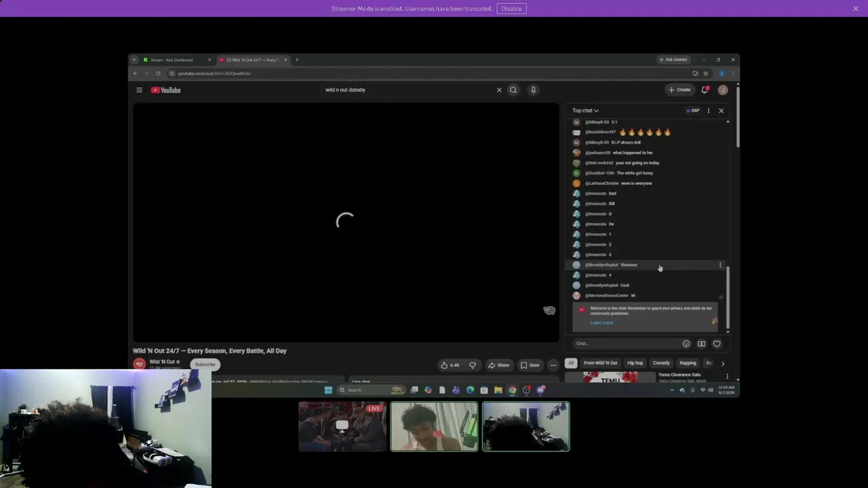The height and width of the screenshot is (488, 868).
Task: Go back to the previous page
Action: 135,73
